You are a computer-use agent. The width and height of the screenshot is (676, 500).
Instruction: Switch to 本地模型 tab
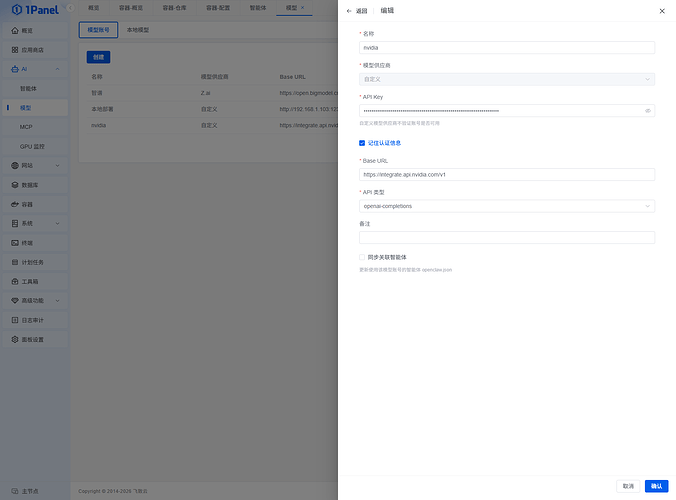[137, 30]
